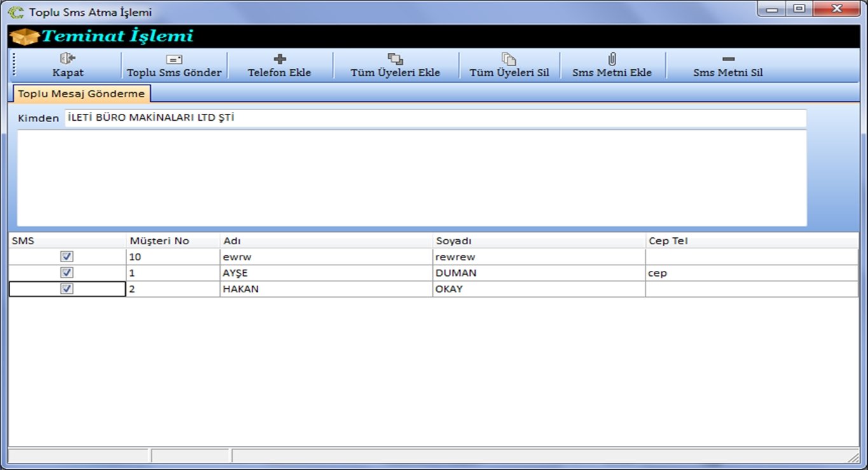The height and width of the screenshot is (470, 868).
Task: Click the Tüm Üyeleri Ekle icon
Action: click(395, 59)
